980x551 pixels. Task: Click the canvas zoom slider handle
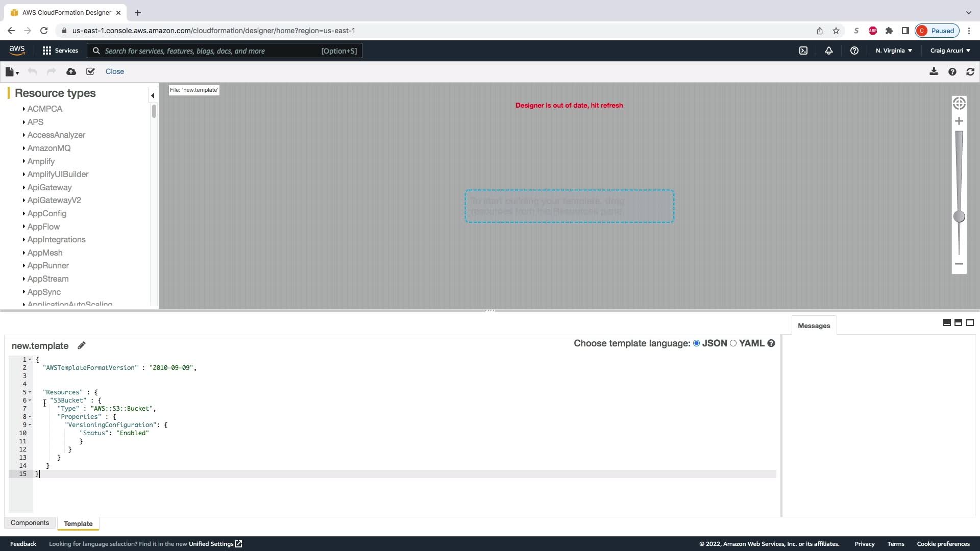[x=959, y=217]
